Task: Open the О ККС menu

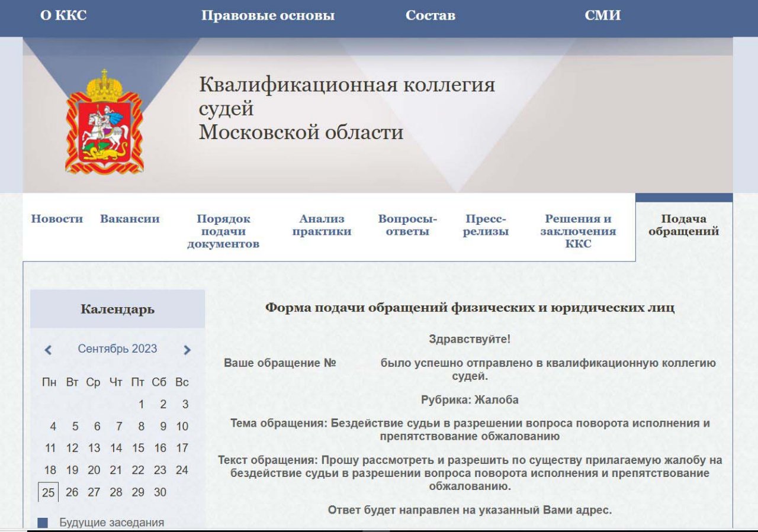Action: pyautogui.click(x=63, y=16)
